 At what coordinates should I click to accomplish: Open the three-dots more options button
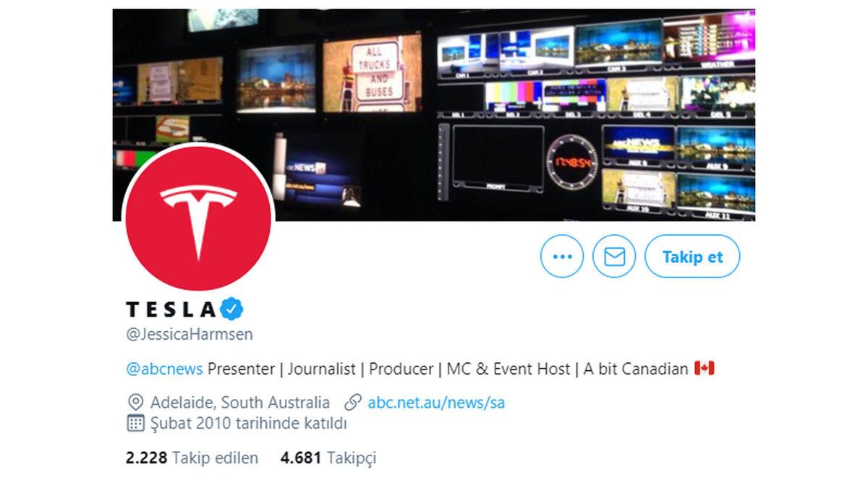click(562, 256)
